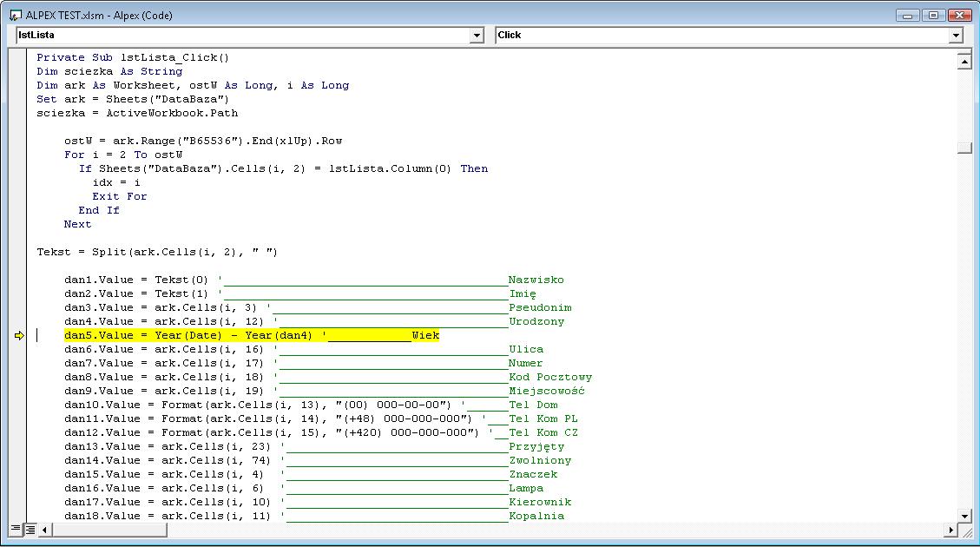Click the yellow execution arrow in margin

(19, 336)
